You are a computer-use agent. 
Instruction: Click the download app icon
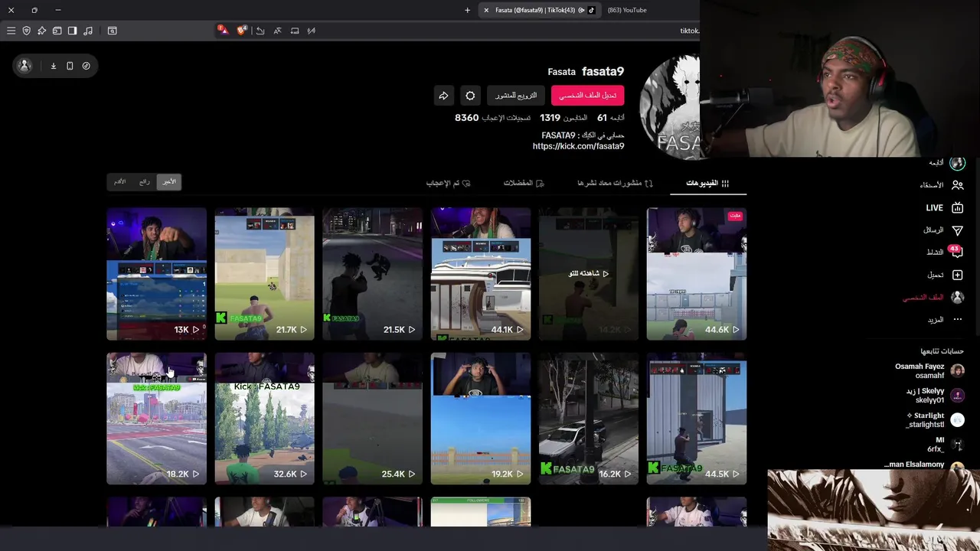click(54, 66)
